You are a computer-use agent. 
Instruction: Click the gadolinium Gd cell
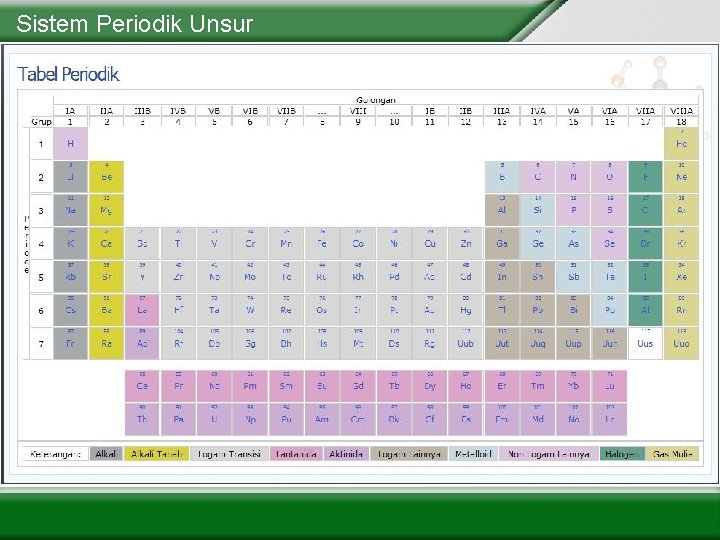pyautogui.click(x=358, y=386)
